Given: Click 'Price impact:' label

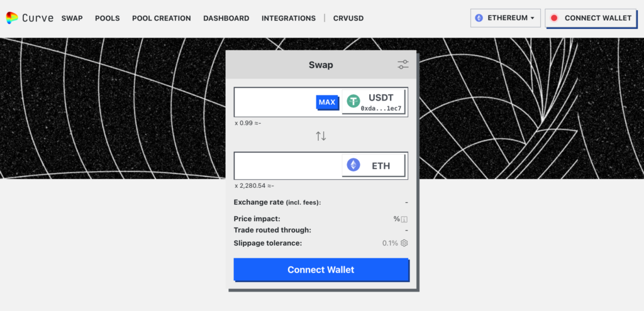Looking at the screenshot, I should (257, 219).
